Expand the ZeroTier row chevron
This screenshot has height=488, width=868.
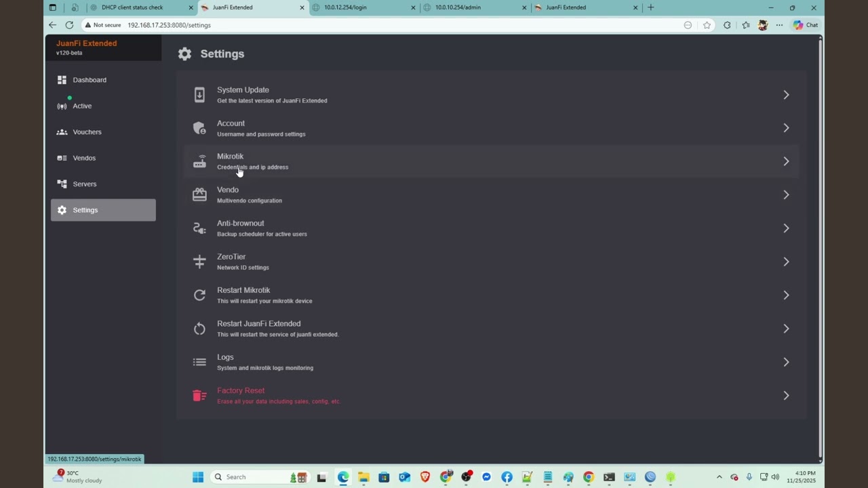[x=786, y=262]
